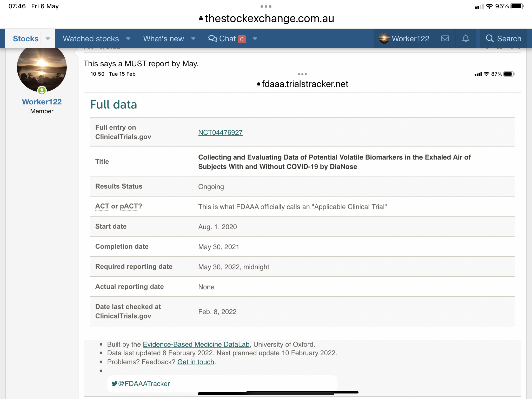The height and width of the screenshot is (399, 532).
Task: Click the Start date value Aug. 1, 2020
Action: pyautogui.click(x=217, y=227)
